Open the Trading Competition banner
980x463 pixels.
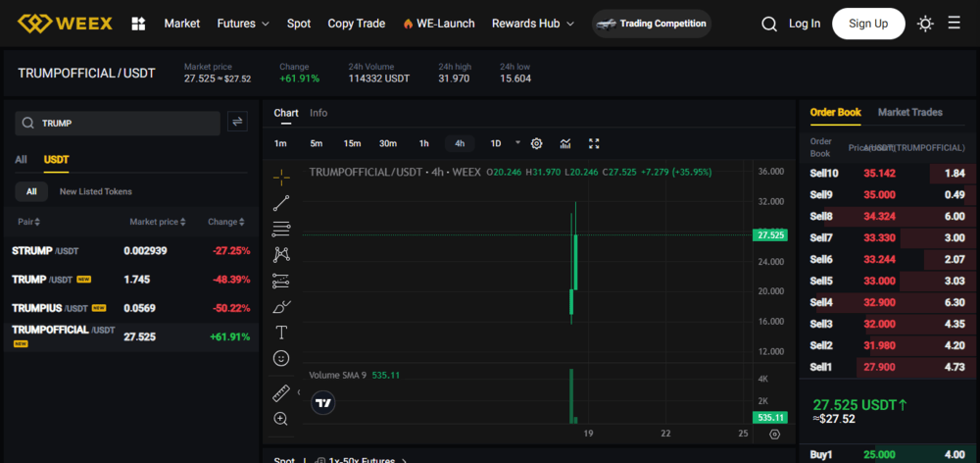[652, 24]
